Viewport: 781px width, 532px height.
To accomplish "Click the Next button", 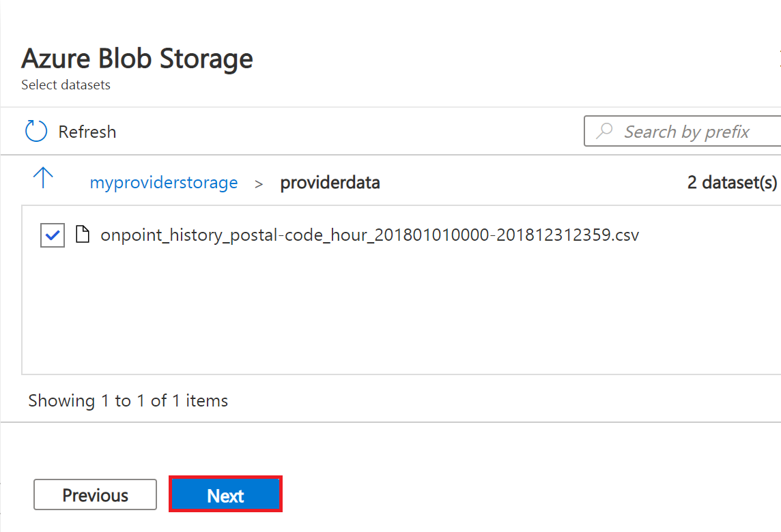I will 225,495.
